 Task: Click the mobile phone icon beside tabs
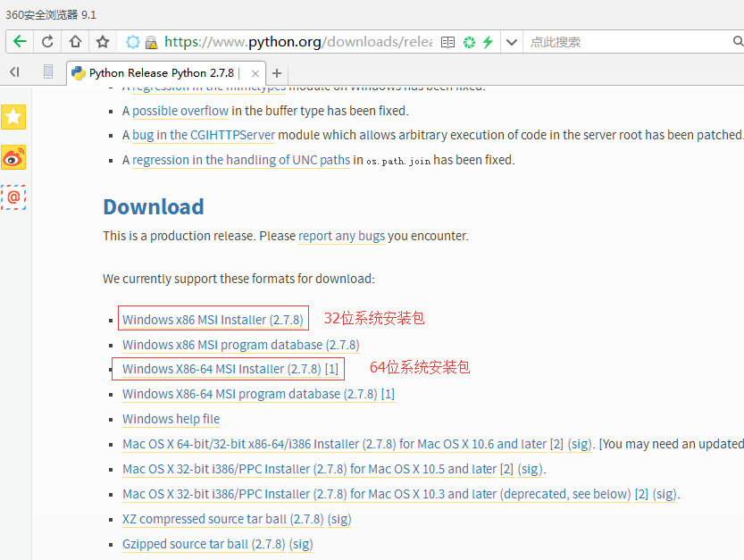click(48, 71)
